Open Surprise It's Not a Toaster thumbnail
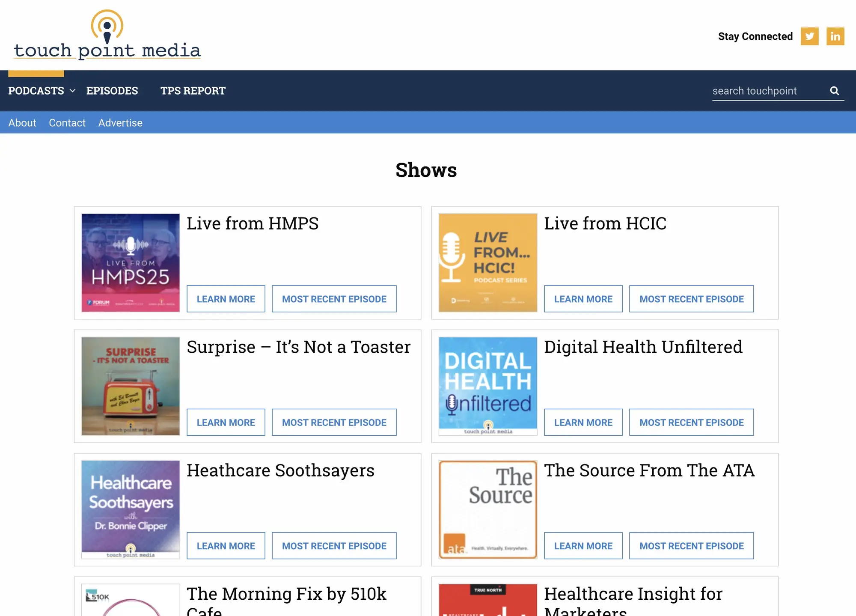856x616 pixels. [131, 386]
